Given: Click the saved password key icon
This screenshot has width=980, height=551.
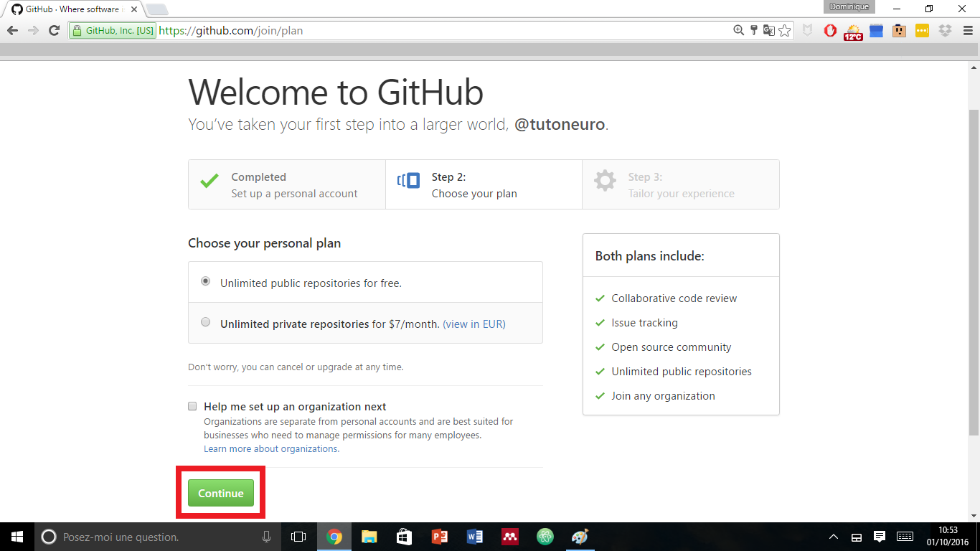Looking at the screenshot, I should pos(754,30).
